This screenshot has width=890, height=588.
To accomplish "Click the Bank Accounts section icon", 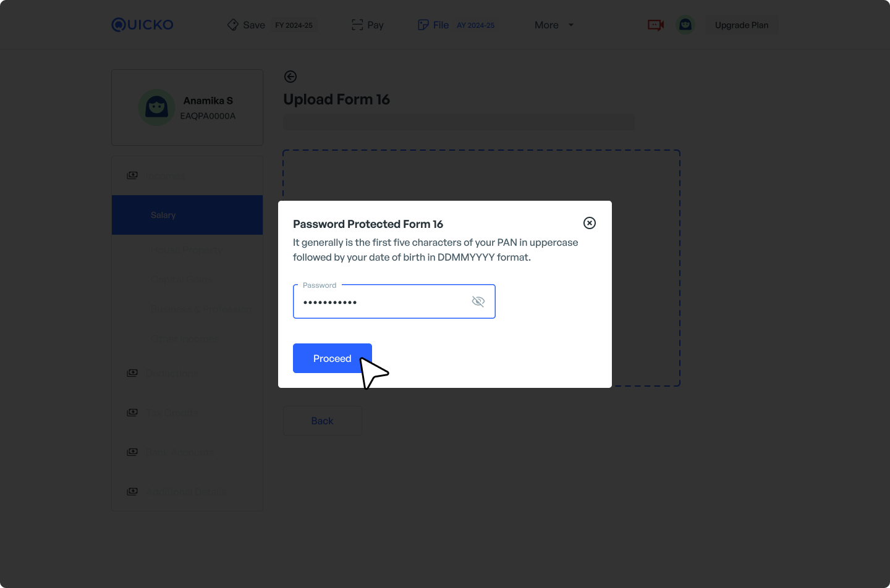I will (132, 452).
